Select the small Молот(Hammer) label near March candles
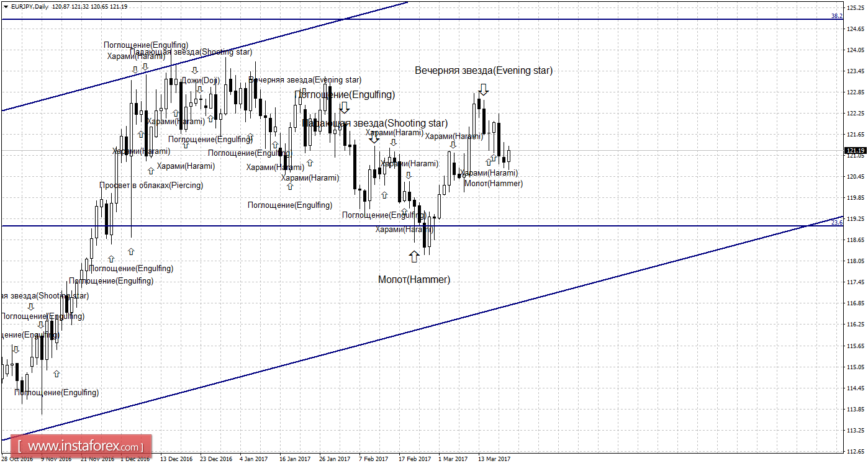 (494, 183)
